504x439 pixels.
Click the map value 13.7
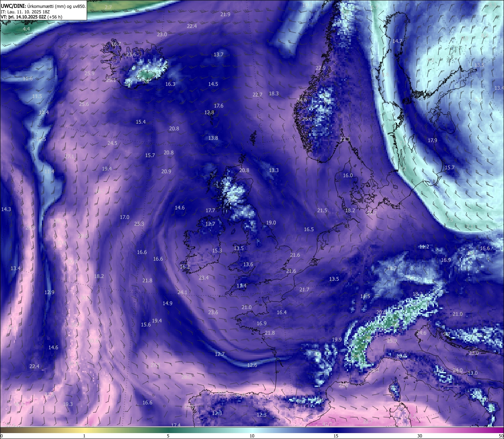point(219,55)
